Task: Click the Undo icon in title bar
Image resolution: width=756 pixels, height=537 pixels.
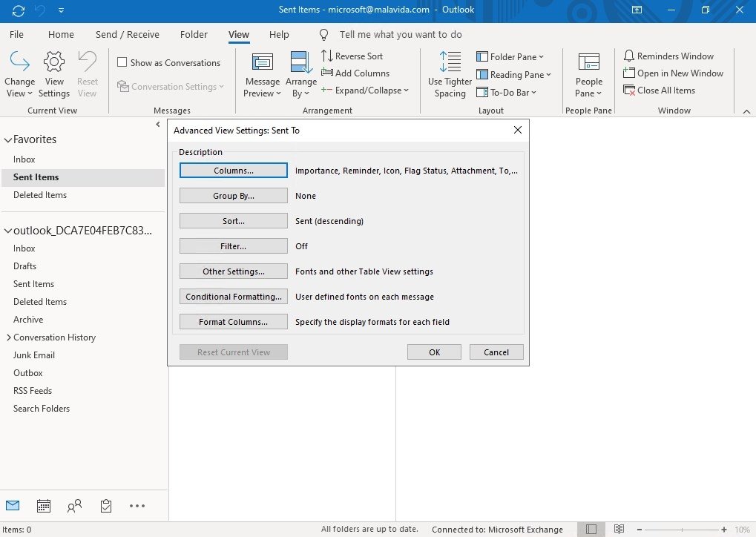Action: pyautogui.click(x=40, y=10)
